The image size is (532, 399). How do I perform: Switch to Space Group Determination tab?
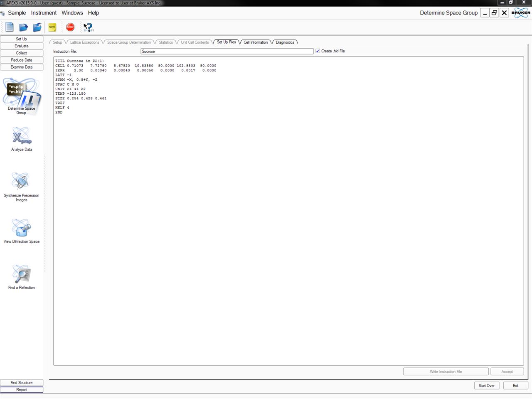[129, 42]
